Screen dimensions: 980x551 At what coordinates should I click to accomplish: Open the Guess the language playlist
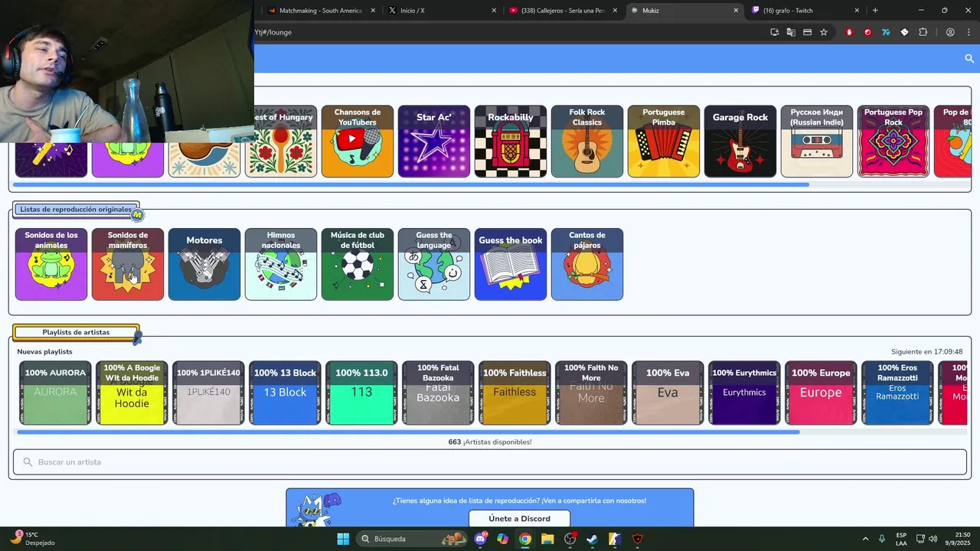click(x=434, y=264)
